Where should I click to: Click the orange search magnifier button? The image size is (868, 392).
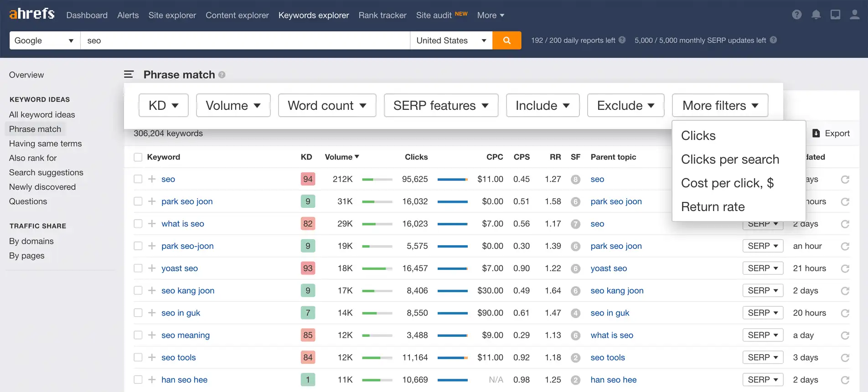click(x=506, y=41)
